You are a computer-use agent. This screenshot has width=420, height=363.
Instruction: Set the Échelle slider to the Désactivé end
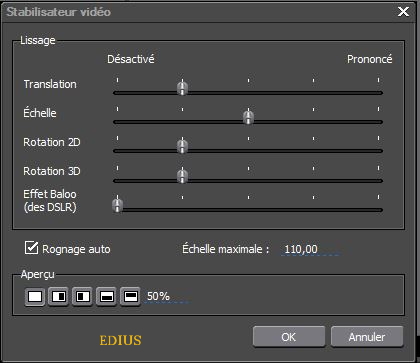pos(117,122)
